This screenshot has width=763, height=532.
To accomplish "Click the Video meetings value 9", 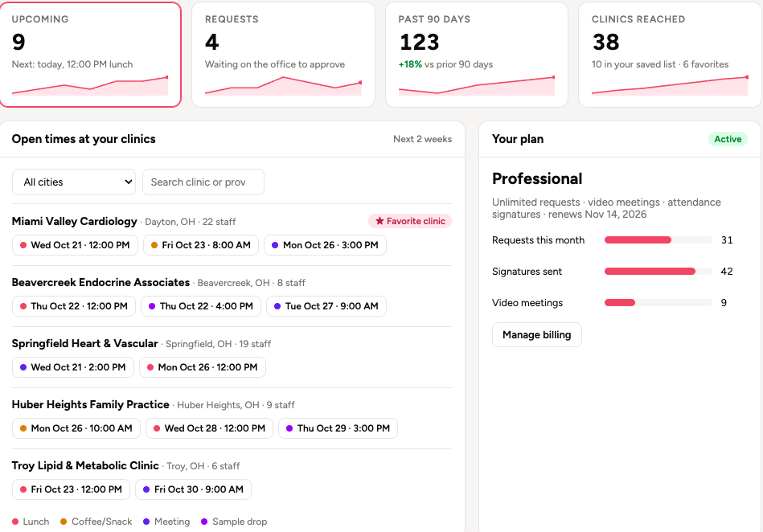I will coord(724,302).
